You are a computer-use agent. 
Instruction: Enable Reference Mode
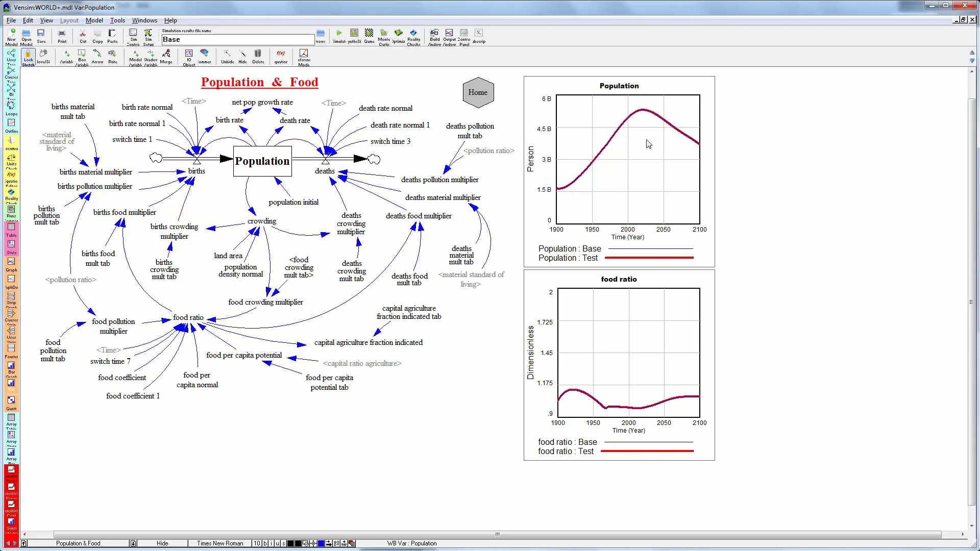304,56
